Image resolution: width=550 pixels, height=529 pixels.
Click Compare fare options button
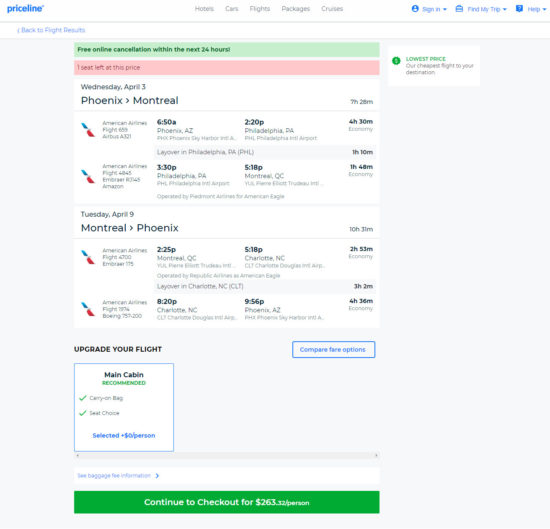(x=334, y=349)
